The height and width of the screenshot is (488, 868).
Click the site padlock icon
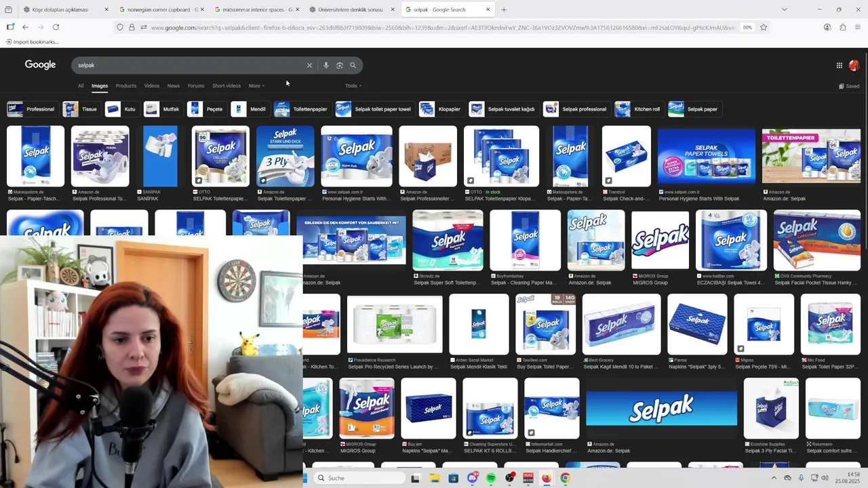(x=132, y=28)
